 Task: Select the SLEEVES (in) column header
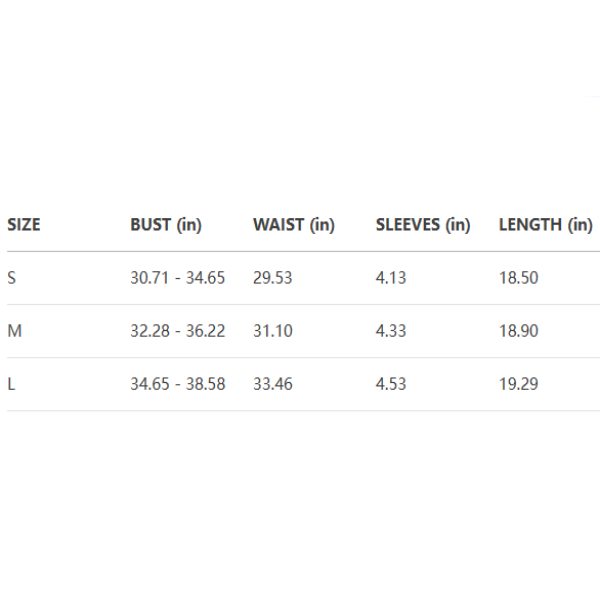click(423, 225)
